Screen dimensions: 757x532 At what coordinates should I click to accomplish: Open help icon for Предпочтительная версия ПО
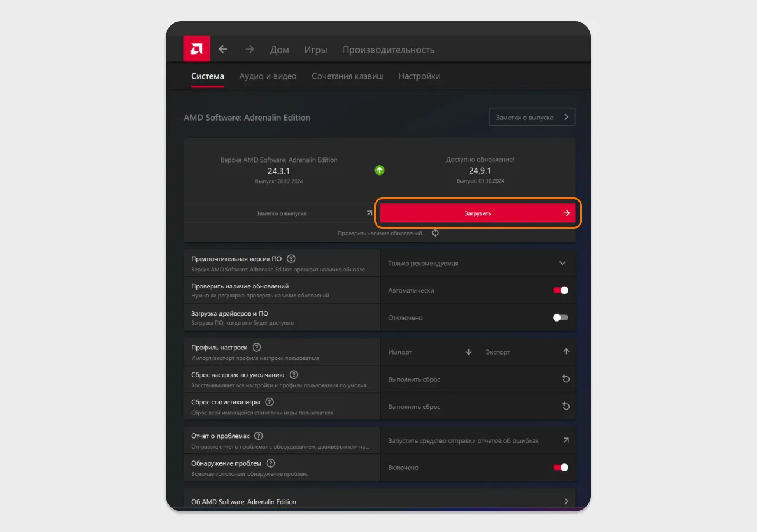point(291,259)
